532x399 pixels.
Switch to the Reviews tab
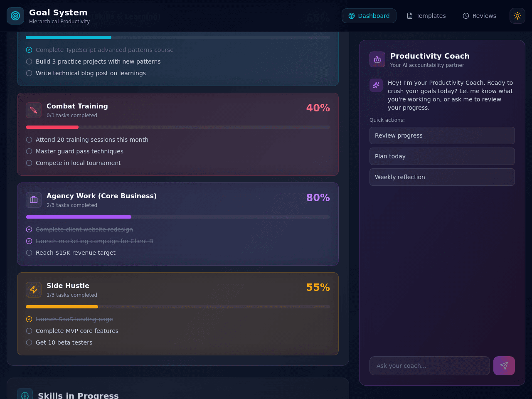click(479, 16)
